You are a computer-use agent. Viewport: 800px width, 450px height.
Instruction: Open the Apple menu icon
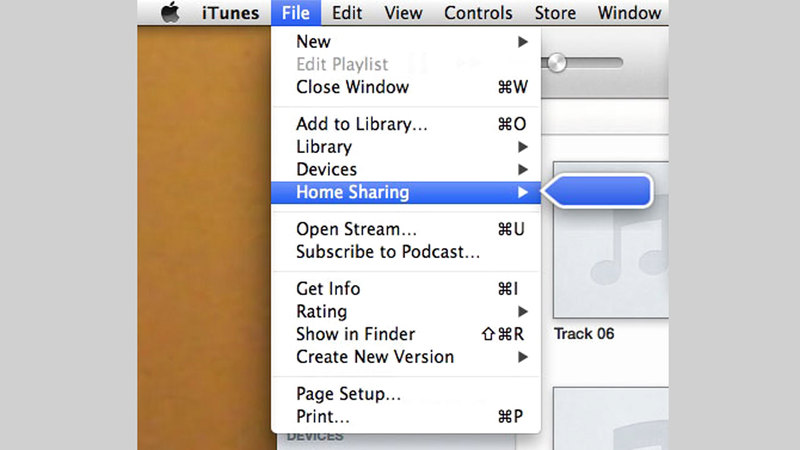pyautogui.click(x=170, y=14)
